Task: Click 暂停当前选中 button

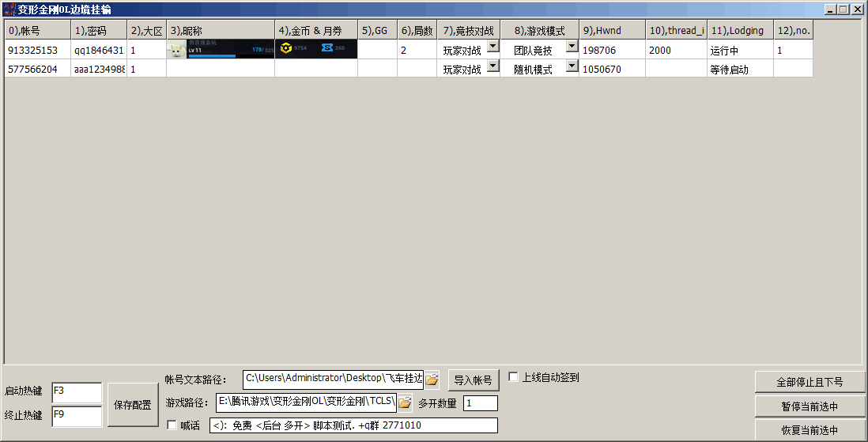Action: coord(810,406)
